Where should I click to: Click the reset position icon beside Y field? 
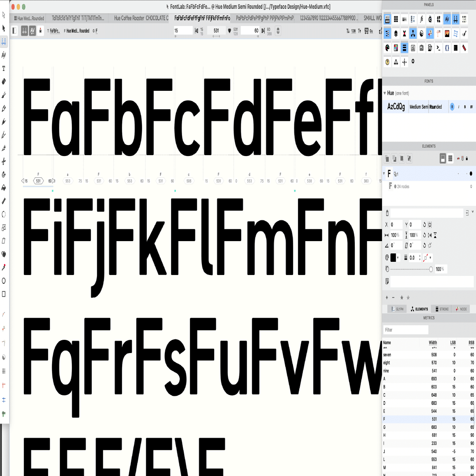pos(424,225)
